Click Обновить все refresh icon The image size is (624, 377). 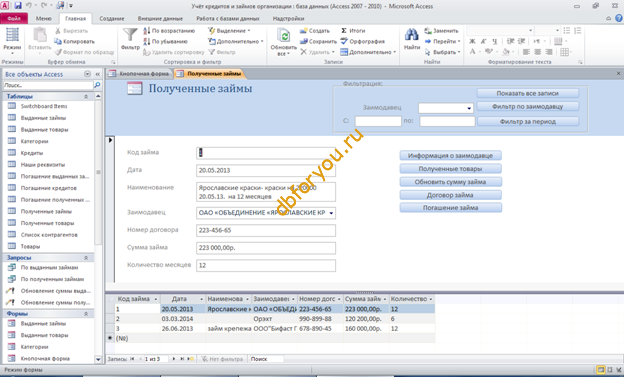pos(284,36)
